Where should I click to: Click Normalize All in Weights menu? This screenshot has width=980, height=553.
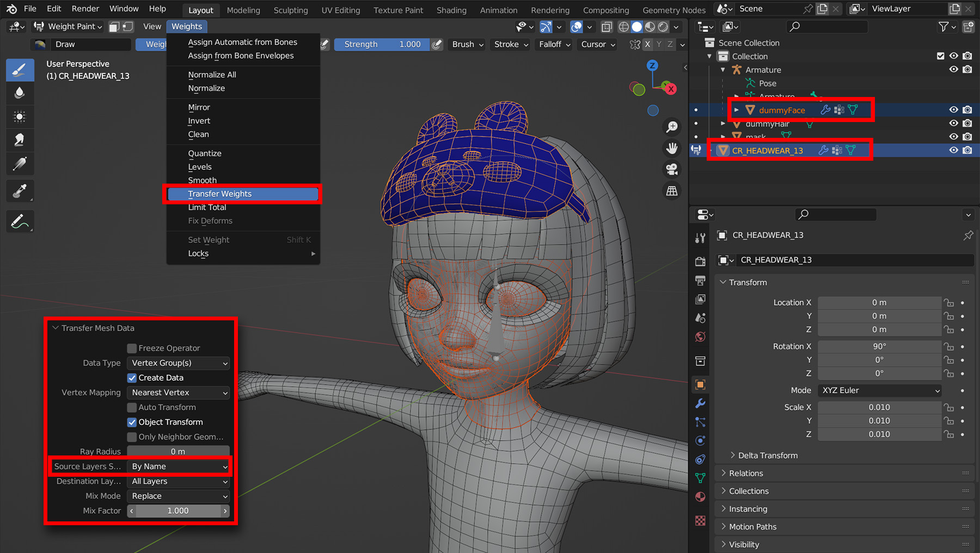[212, 75]
